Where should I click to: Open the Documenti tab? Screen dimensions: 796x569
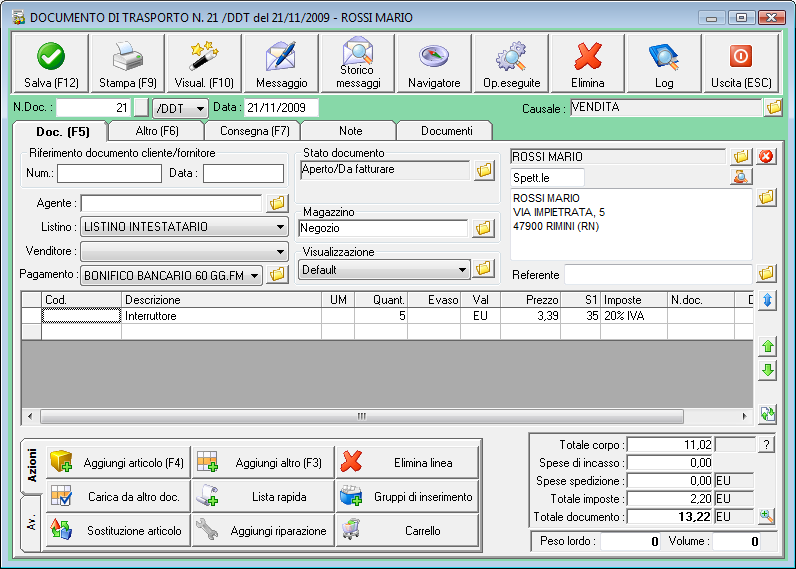click(446, 131)
